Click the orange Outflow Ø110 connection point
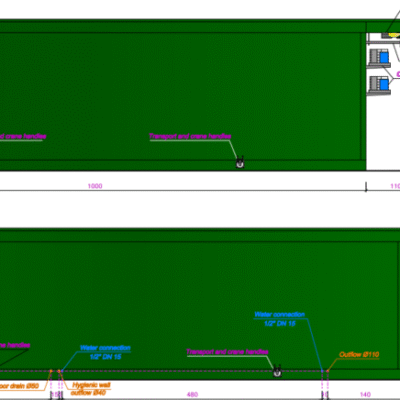The height and width of the screenshot is (400, 400). (x=327, y=371)
